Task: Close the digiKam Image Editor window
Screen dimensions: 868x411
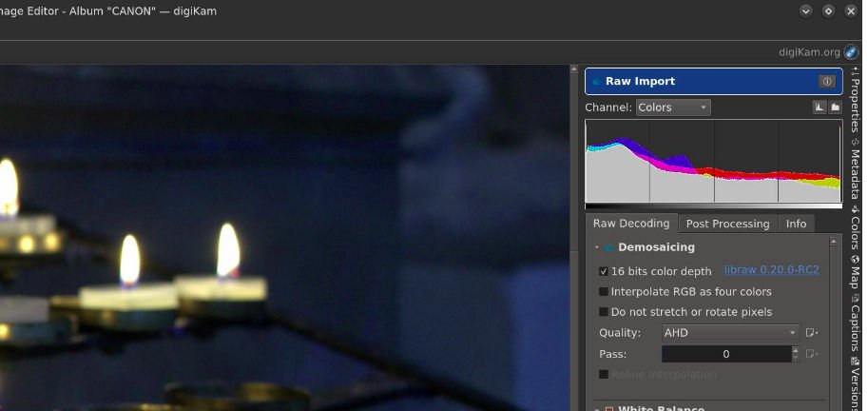Action: coord(851,11)
